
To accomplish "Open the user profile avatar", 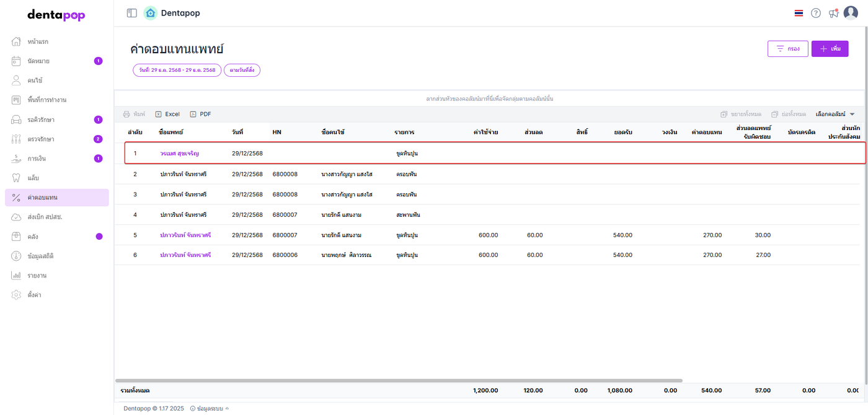I will [x=851, y=13].
